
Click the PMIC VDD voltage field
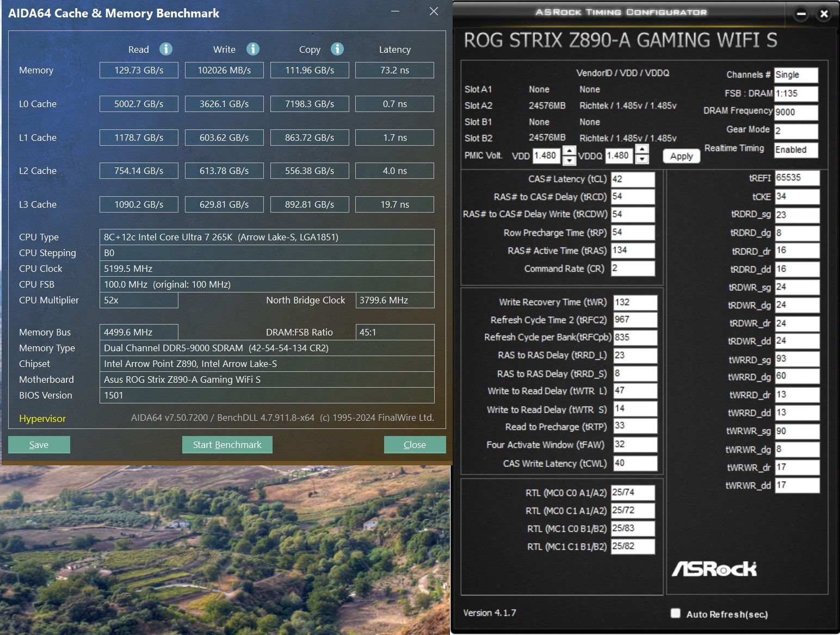[547, 155]
